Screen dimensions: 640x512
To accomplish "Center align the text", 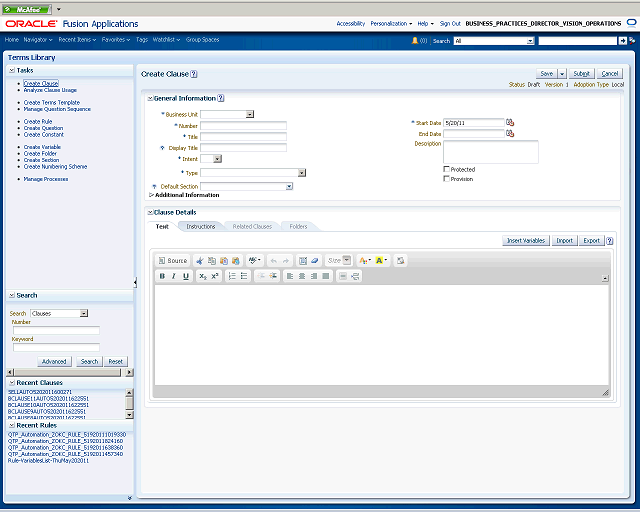I will pos(302,276).
